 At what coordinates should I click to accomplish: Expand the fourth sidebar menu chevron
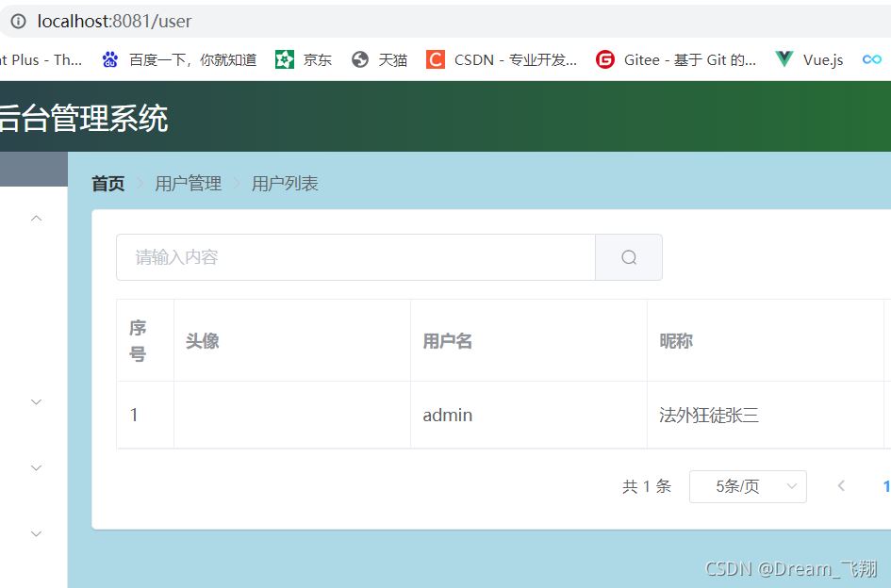pyautogui.click(x=37, y=533)
